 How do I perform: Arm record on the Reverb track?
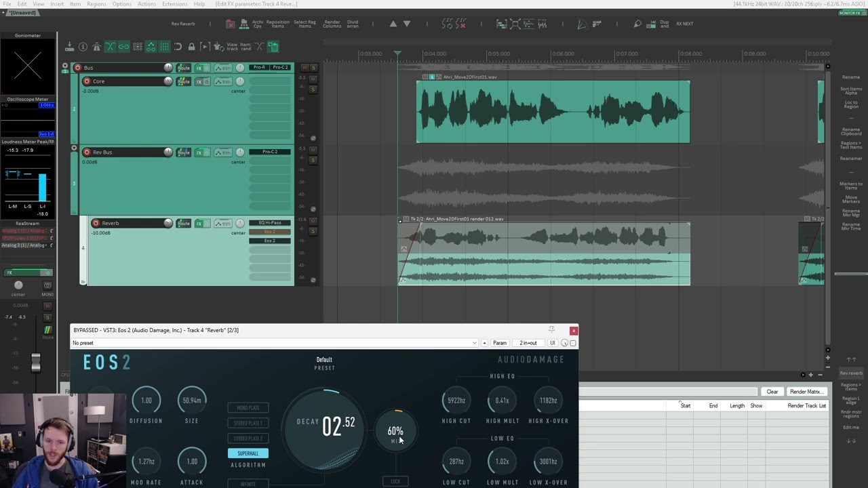(96, 223)
